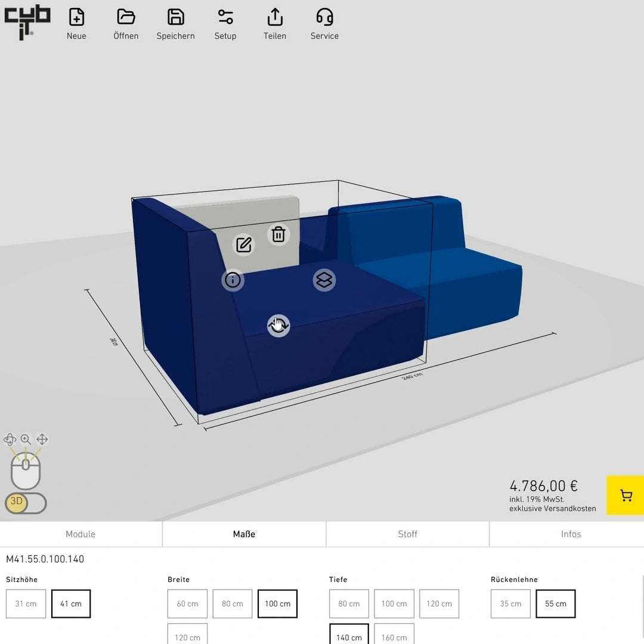Click the cubit logo

click(x=27, y=23)
